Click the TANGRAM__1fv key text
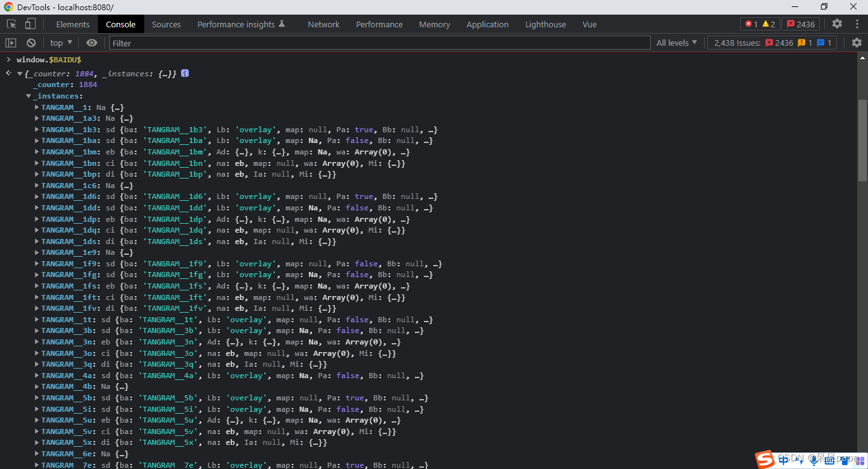Image resolution: width=868 pixels, height=469 pixels. point(71,308)
